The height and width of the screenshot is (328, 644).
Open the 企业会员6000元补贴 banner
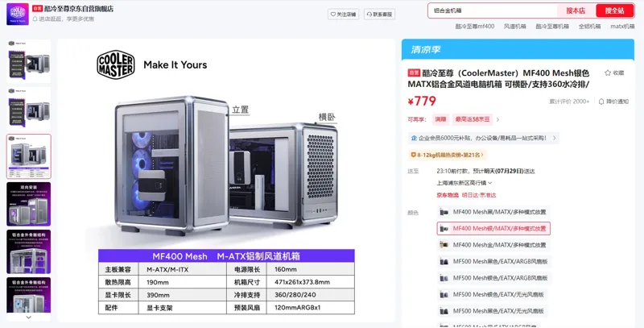(x=484, y=138)
